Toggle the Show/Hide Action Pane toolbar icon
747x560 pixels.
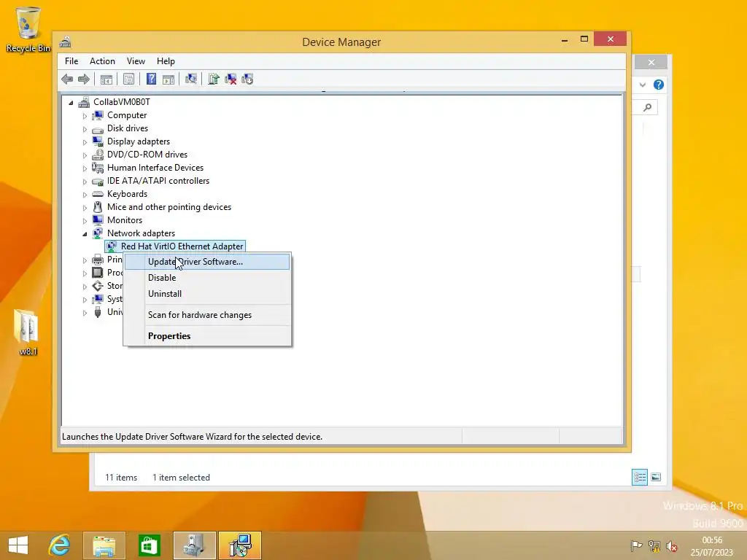169,79
